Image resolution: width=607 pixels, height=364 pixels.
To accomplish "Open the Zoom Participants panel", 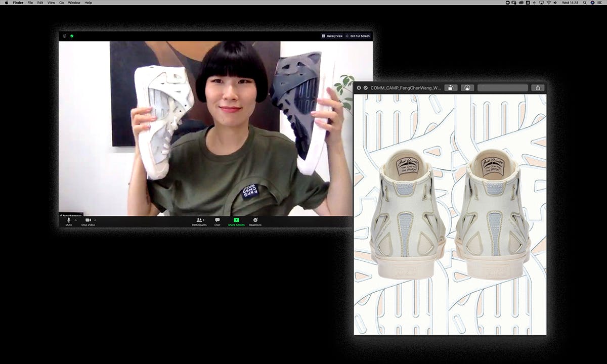I will tap(199, 221).
